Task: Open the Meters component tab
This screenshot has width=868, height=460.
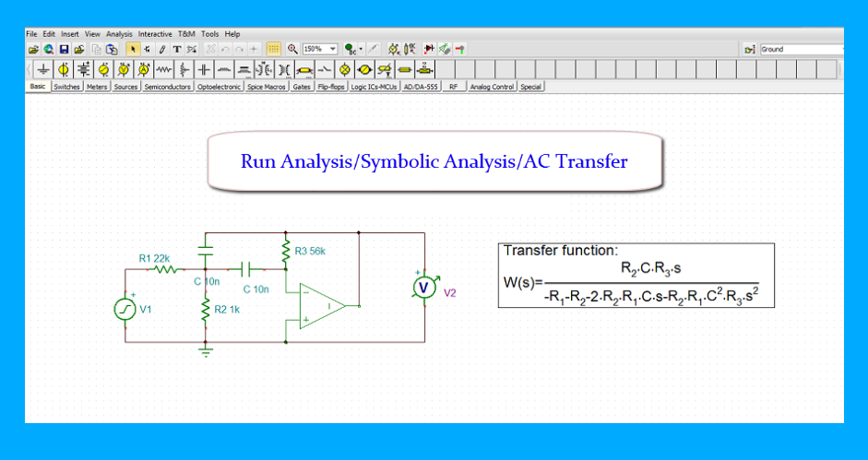Action: tap(97, 87)
